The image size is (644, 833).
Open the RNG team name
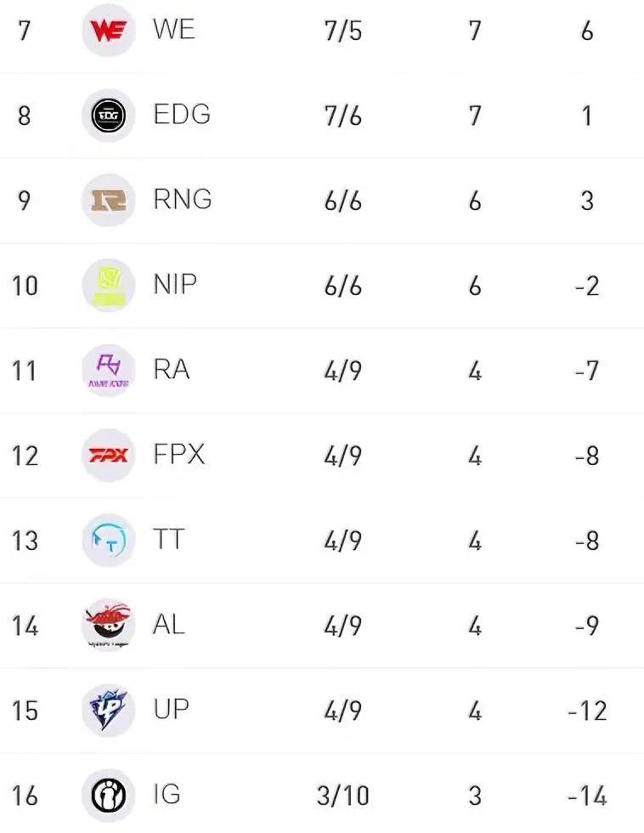pyautogui.click(x=183, y=199)
